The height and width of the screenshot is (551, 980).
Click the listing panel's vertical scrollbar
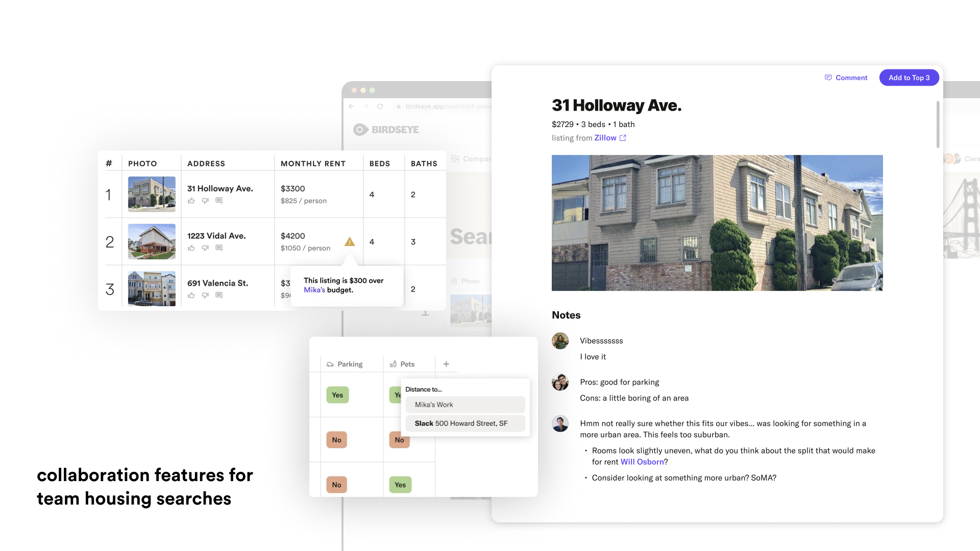coord(938,124)
